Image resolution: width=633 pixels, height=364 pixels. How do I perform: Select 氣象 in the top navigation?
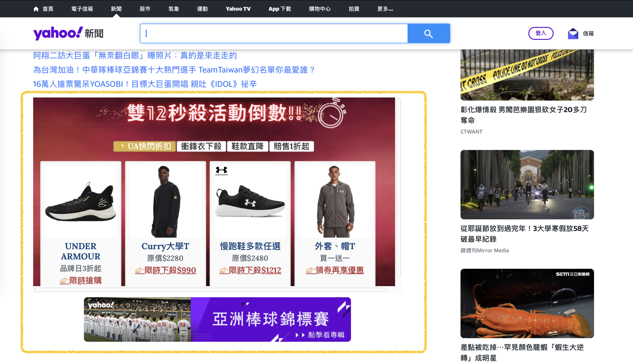tap(173, 9)
